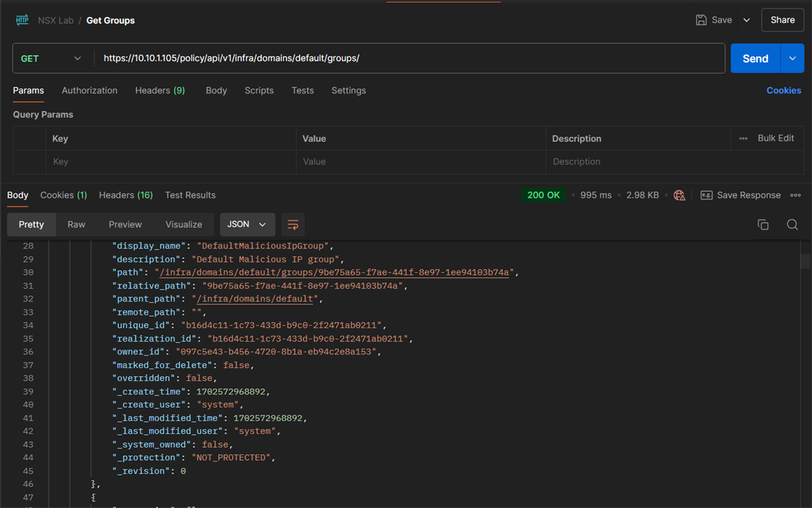Click the response search magnifier icon
812x508 pixels.
point(792,225)
